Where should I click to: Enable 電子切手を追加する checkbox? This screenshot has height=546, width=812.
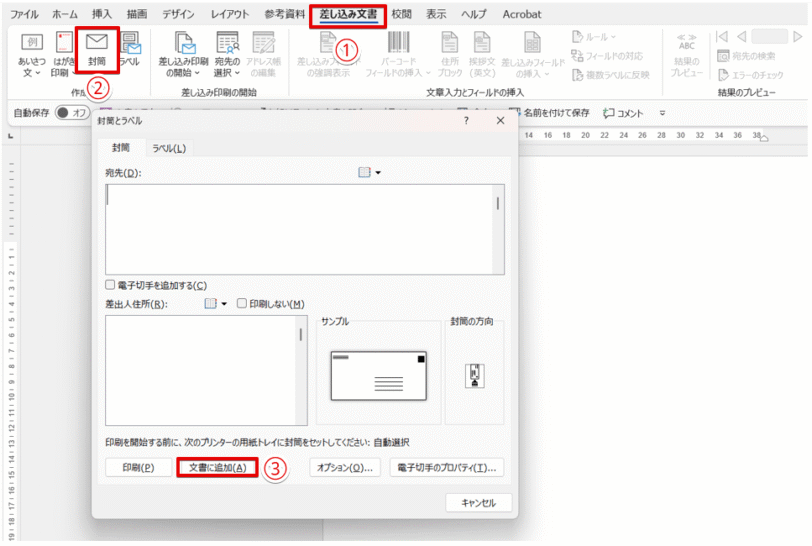point(110,285)
